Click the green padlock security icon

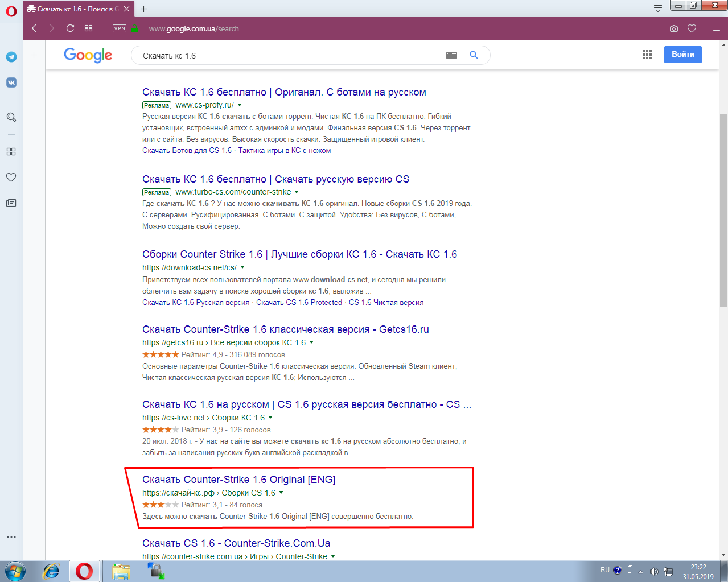135,28
